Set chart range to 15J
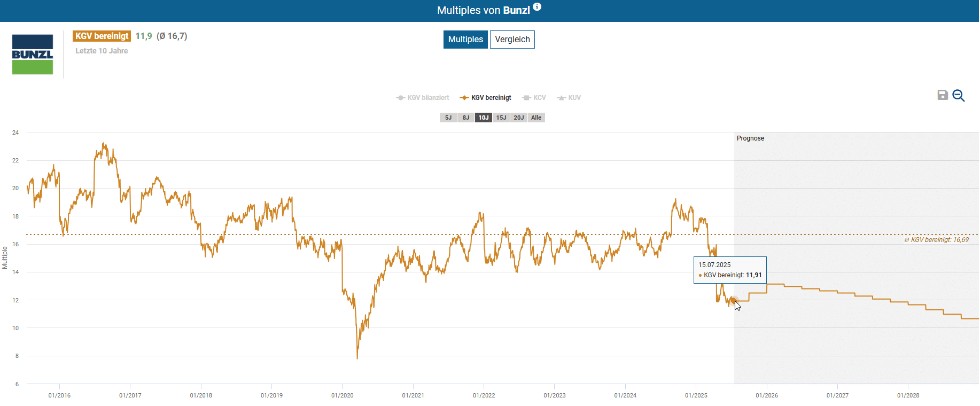The width and height of the screenshot is (980, 406). [501, 118]
